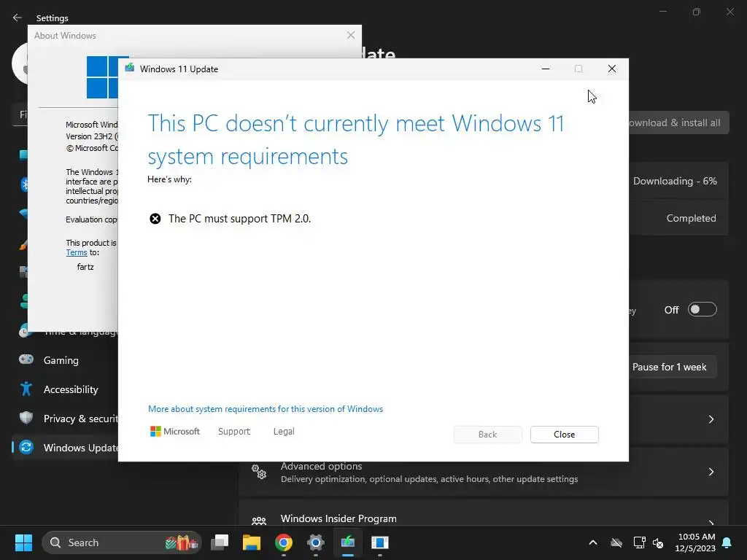
Task: Show hidden tray icons chevron
Action: click(593, 542)
